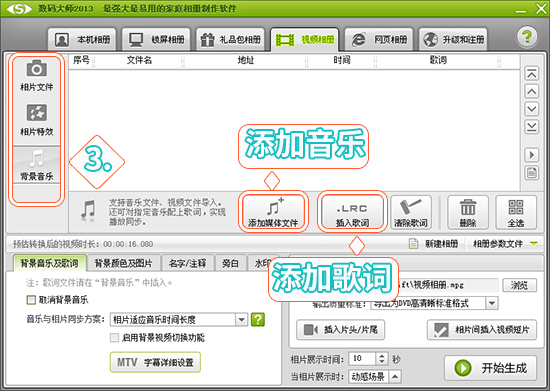Image resolution: width=550 pixels, height=391 pixels.
Task: Click the output path field 视频相册.mpg
Action: tap(448, 285)
